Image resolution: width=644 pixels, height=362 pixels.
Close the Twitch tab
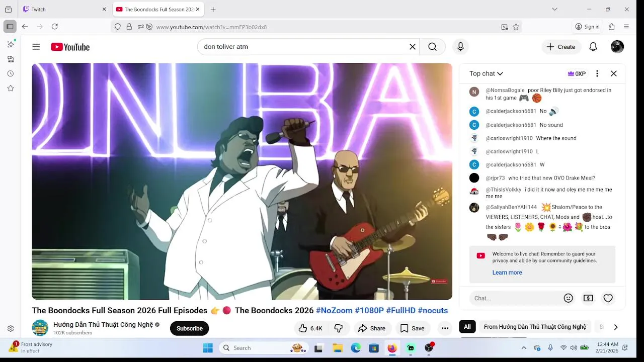coord(104,9)
